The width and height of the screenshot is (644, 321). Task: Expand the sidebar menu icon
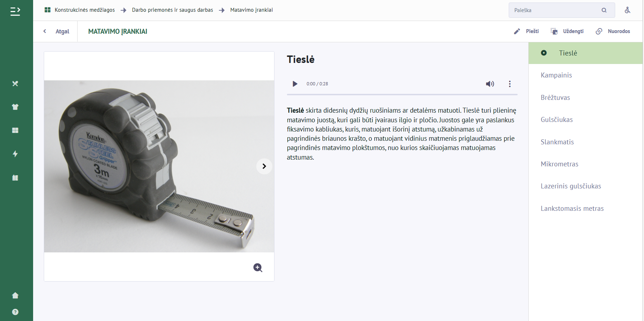point(15,11)
